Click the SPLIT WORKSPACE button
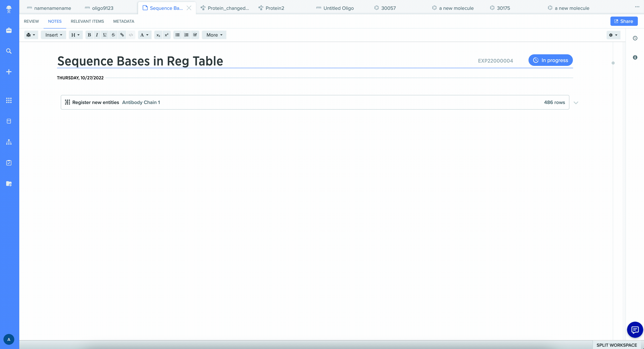The height and width of the screenshot is (349, 644). point(617,345)
